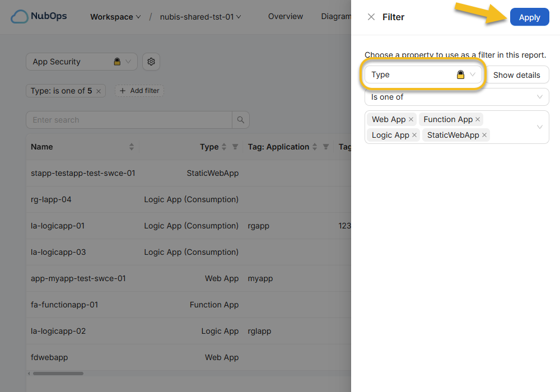The image size is (560, 392).
Task: Select row app-myapp-test-swce-01
Action: pos(189,278)
